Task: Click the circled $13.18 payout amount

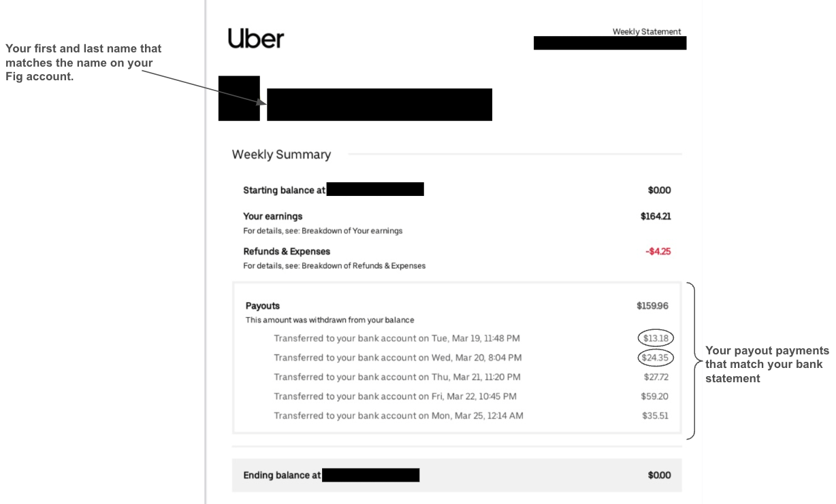Action: coord(656,338)
